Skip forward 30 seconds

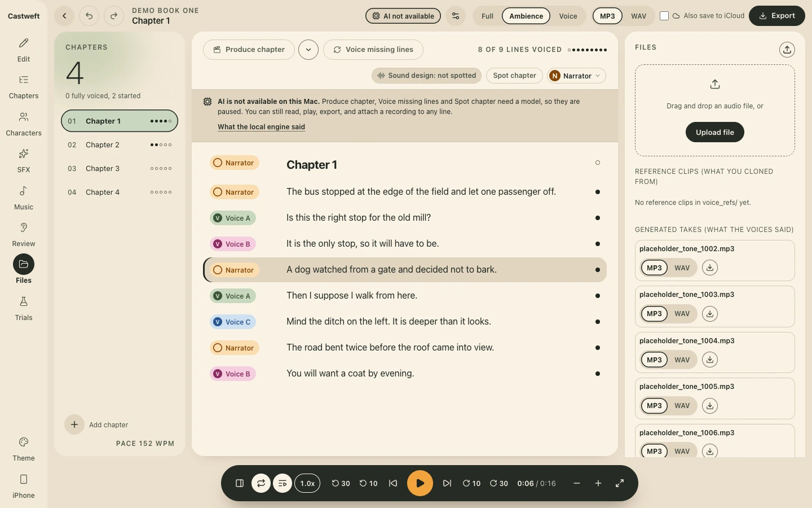point(498,483)
